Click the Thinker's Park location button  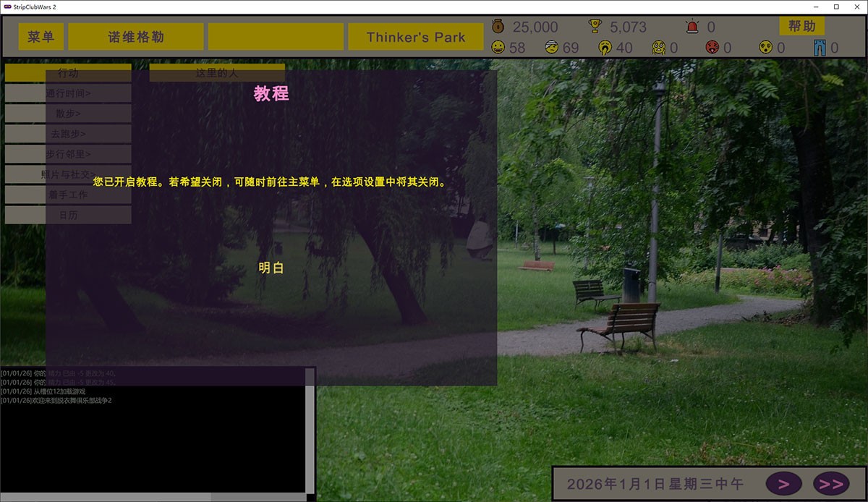tap(415, 37)
